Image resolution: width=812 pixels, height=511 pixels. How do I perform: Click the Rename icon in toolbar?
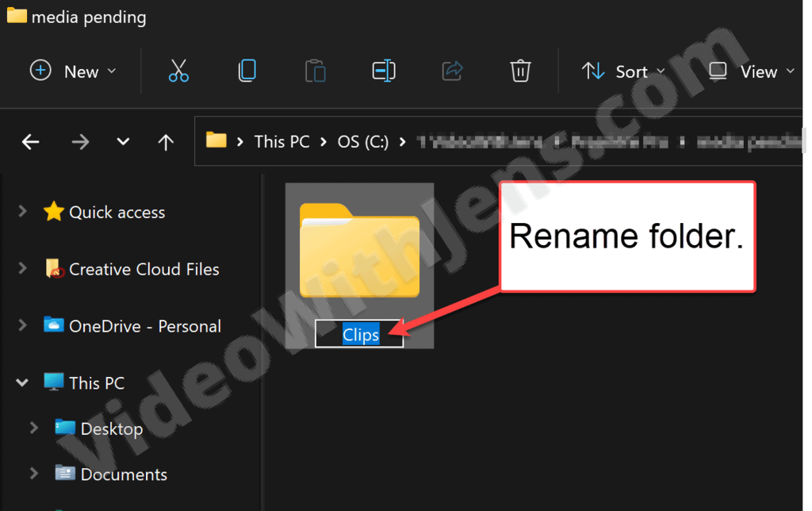384,71
